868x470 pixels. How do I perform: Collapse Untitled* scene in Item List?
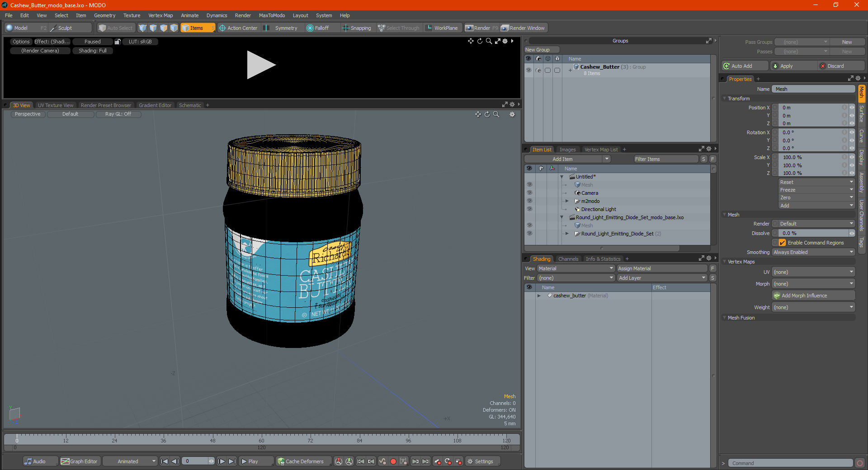562,177
